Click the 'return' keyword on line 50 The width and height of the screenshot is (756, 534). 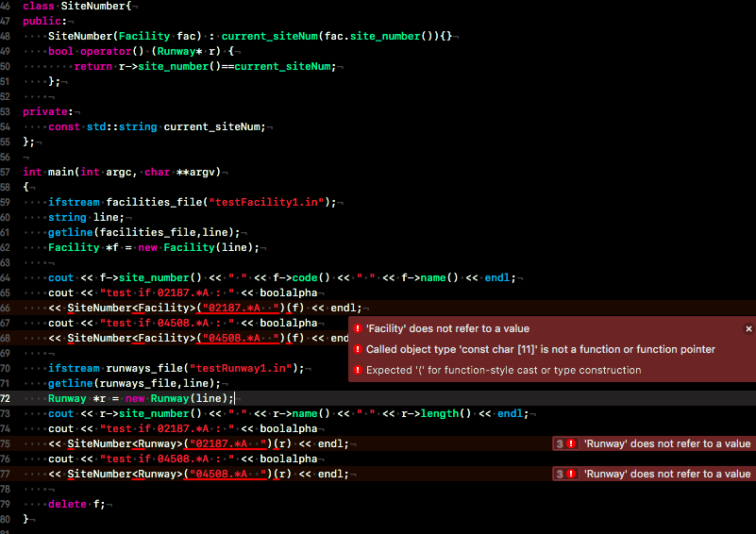coord(93,66)
